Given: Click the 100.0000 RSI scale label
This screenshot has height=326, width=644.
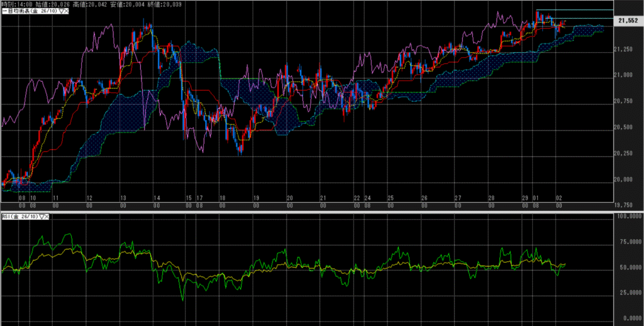Looking at the screenshot, I should pos(628,216).
